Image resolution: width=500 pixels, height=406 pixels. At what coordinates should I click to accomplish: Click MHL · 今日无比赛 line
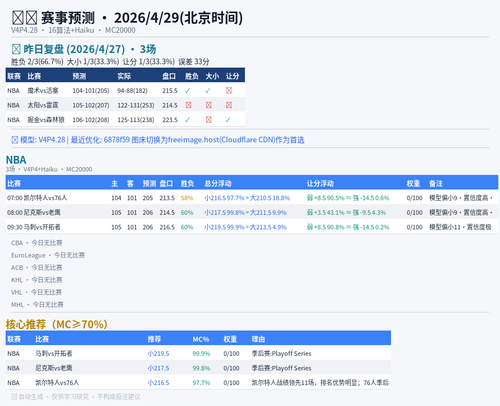pos(37,305)
